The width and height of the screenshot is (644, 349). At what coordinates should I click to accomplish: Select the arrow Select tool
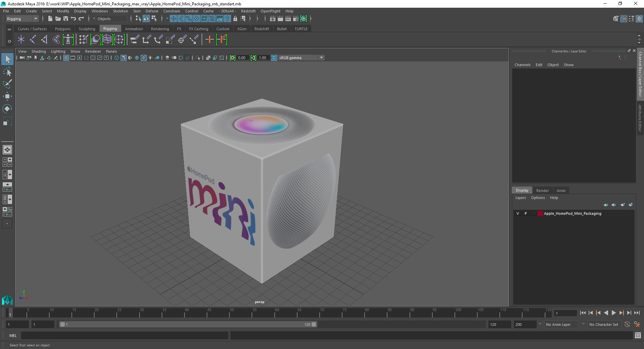tap(7, 59)
